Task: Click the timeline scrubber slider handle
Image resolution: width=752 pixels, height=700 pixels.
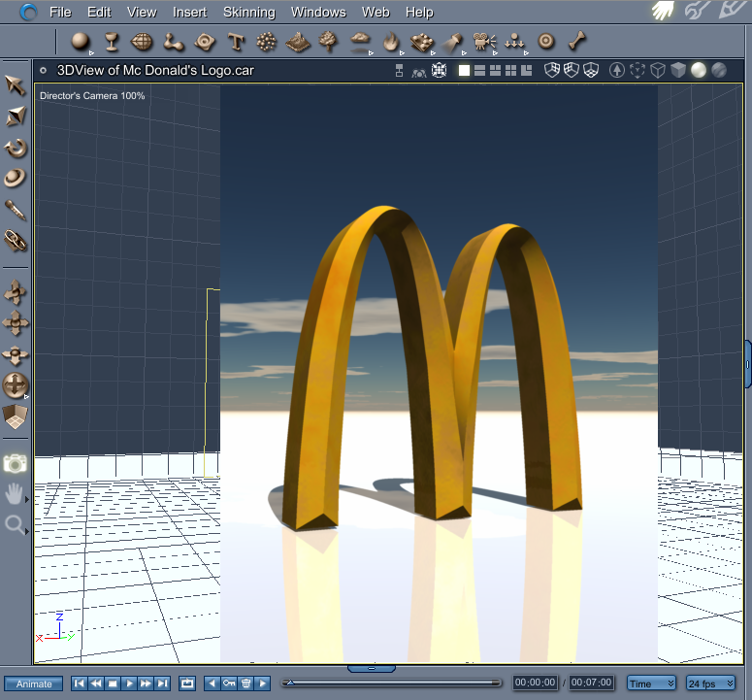Action: (x=290, y=683)
